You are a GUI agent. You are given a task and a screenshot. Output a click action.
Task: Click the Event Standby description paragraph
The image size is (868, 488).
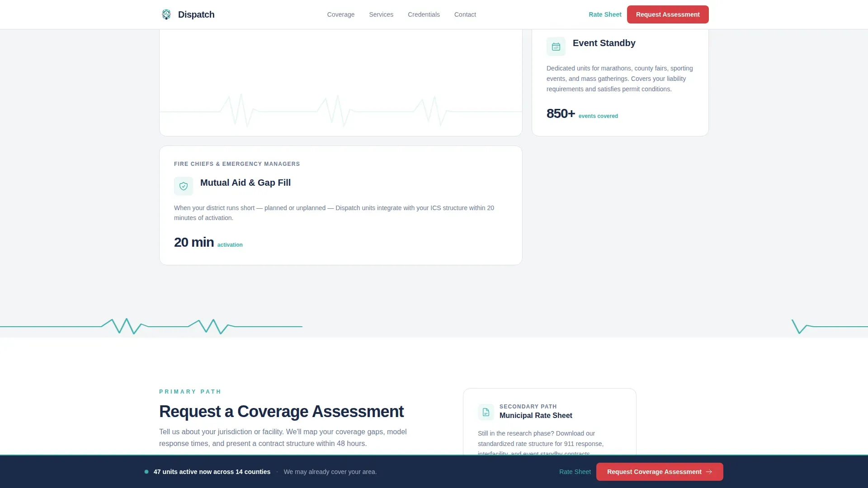620,79
